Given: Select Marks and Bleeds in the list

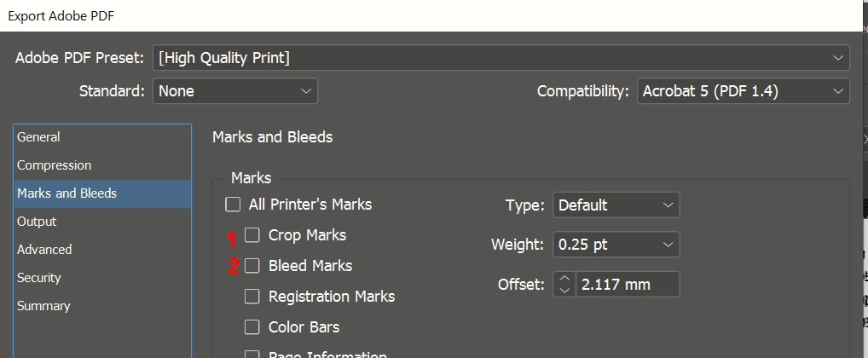Looking at the screenshot, I should click(x=67, y=193).
